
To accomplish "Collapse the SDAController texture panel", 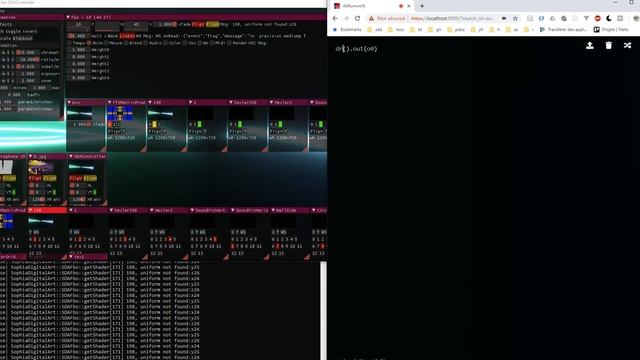I will click(71, 156).
